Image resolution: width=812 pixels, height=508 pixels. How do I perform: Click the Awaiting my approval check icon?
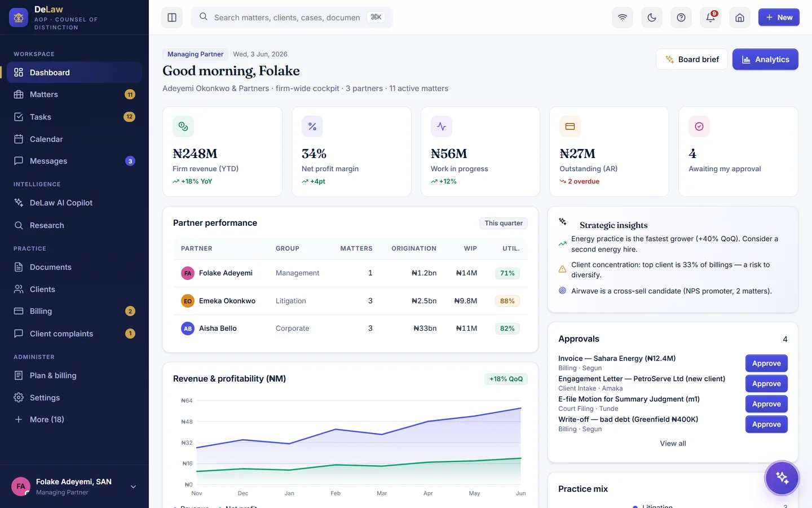699,126
